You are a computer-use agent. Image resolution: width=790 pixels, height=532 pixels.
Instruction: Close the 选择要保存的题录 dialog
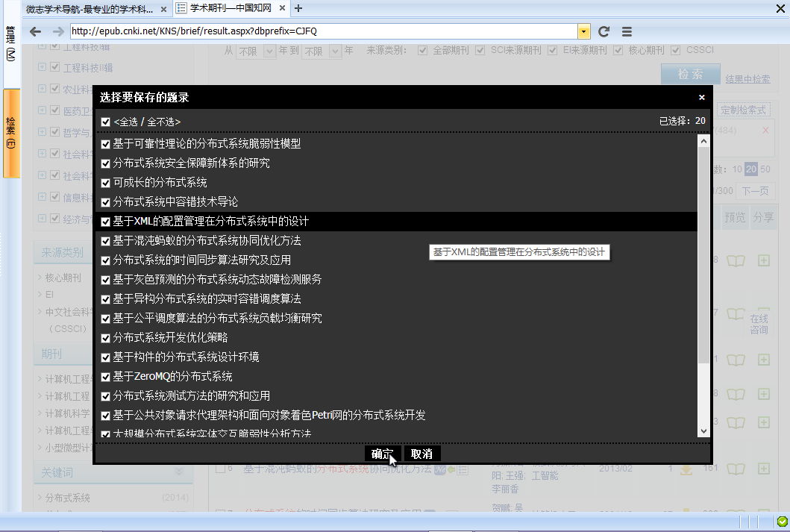point(702,97)
